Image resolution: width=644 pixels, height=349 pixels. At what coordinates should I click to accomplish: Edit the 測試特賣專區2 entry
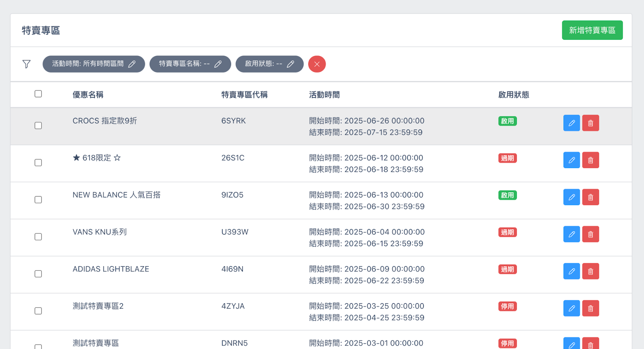tap(572, 308)
